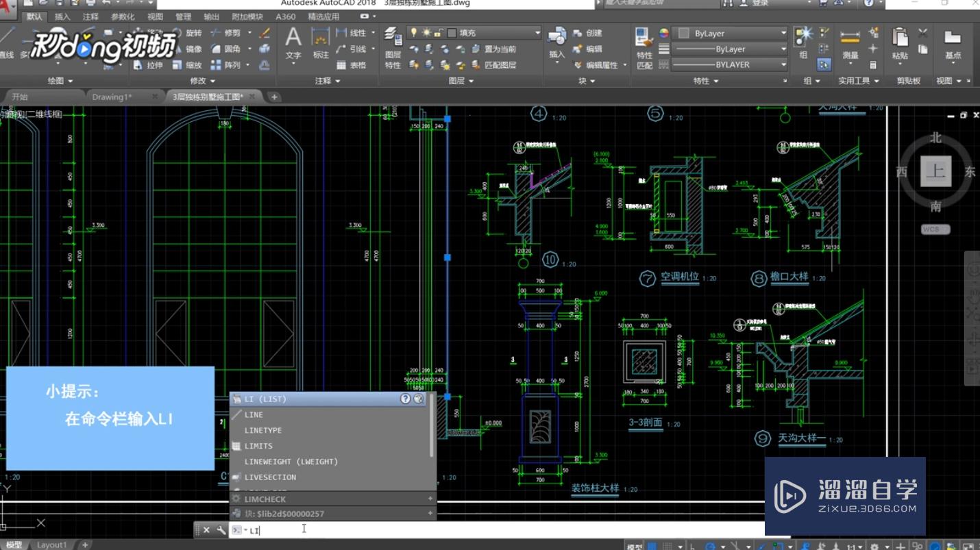
Task: Select the Scale (缩放) tool
Action: (188, 65)
